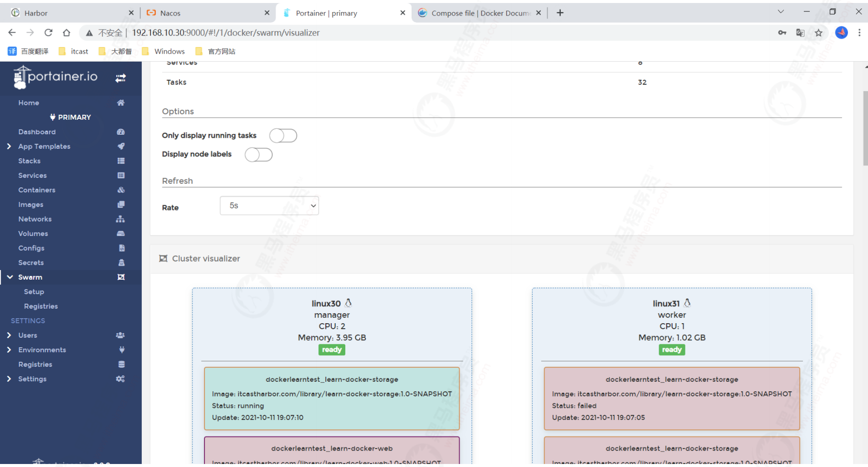Open the Windows bookmark folder

tap(163, 51)
